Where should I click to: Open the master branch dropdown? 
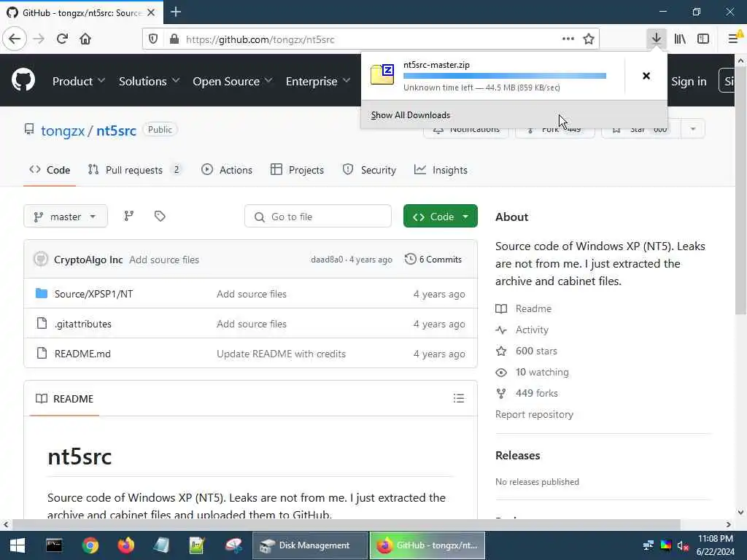[x=66, y=217]
